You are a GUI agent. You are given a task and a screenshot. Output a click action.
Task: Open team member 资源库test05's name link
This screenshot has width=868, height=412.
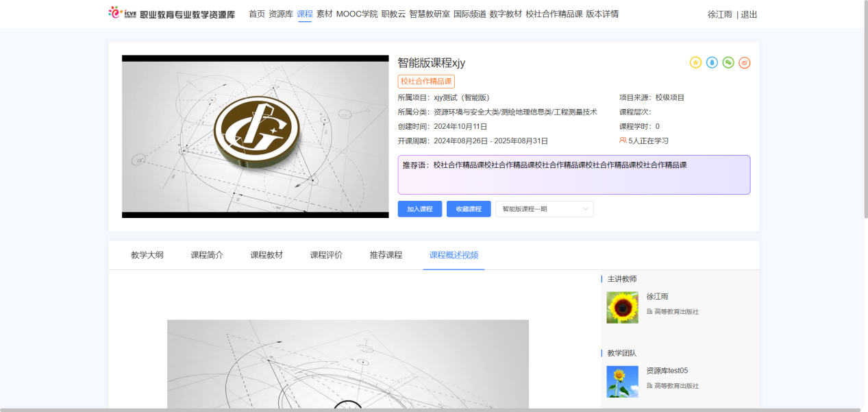pyautogui.click(x=667, y=371)
